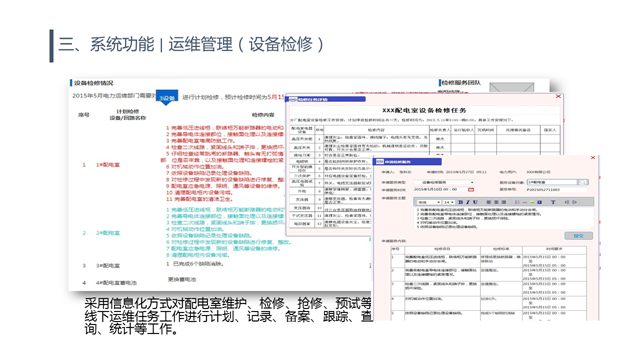Apply center alignment in the editor toolbar

click(x=496, y=202)
